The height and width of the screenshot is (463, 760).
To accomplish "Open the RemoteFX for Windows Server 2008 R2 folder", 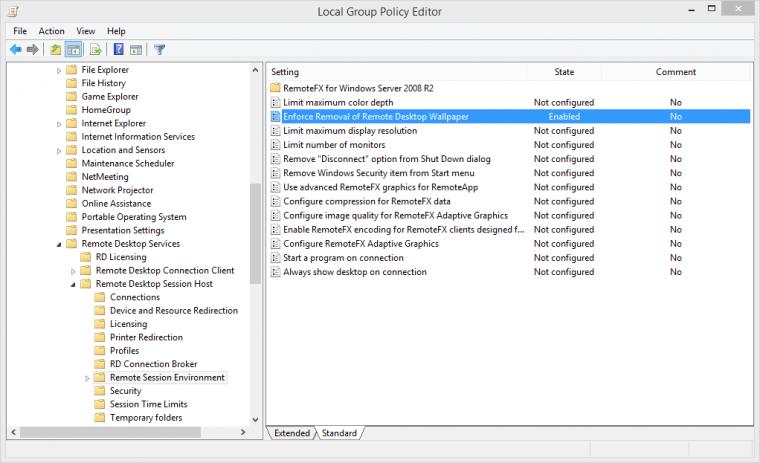I will [358, 88].
